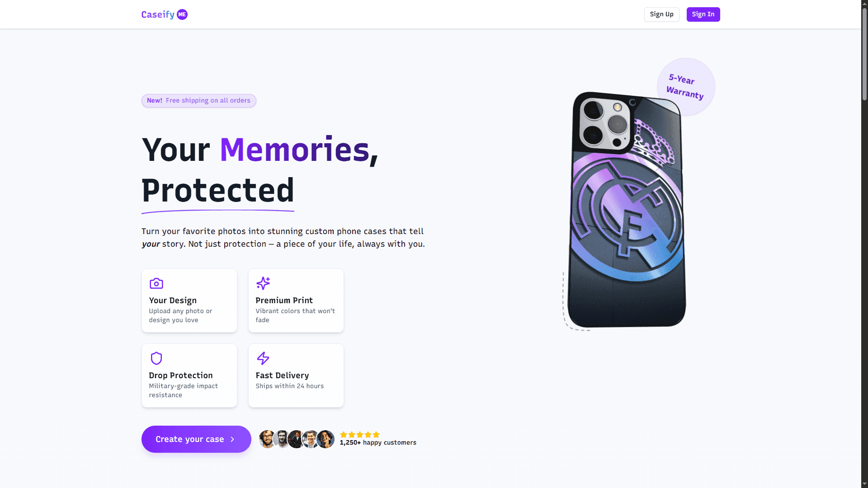The image size is (868, 488).
Task: Click the ME badge beside Caseify logo
Action: [182, 14]
